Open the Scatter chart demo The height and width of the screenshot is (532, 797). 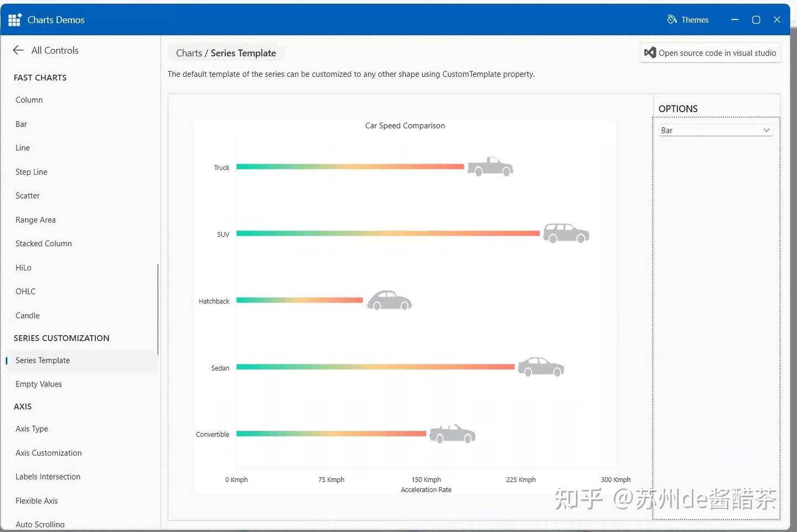click(x=28, y=195)
